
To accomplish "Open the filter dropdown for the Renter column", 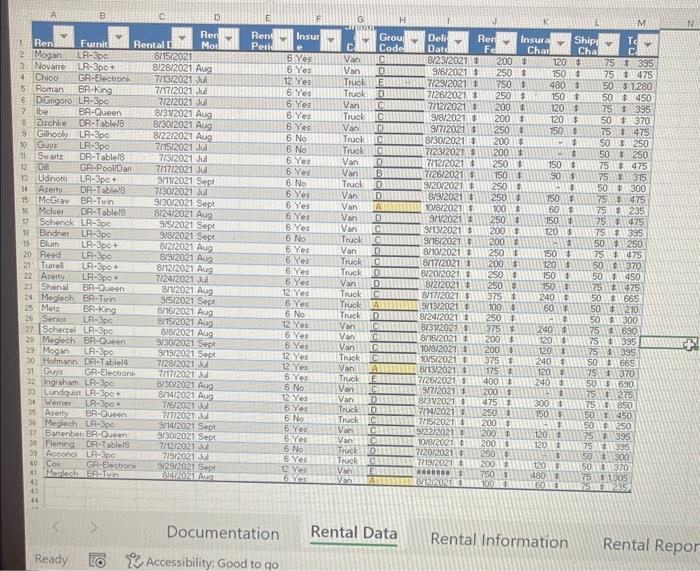I will point(64,36).
